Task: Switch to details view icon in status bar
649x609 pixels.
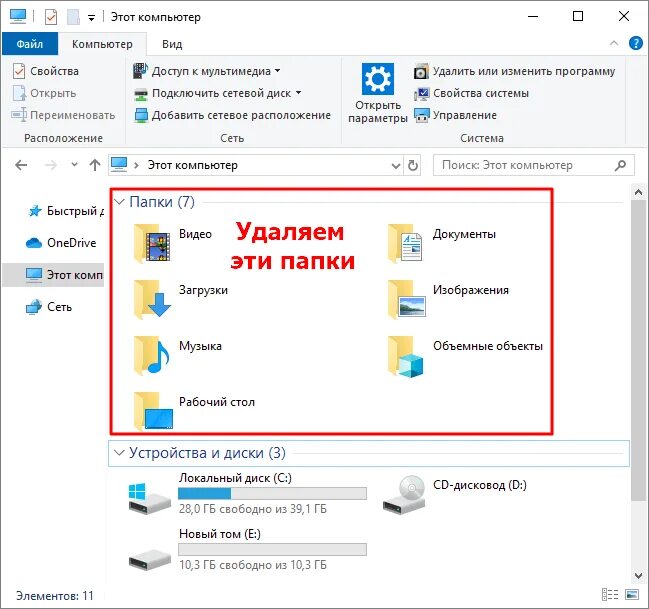Action: [610, 595]
